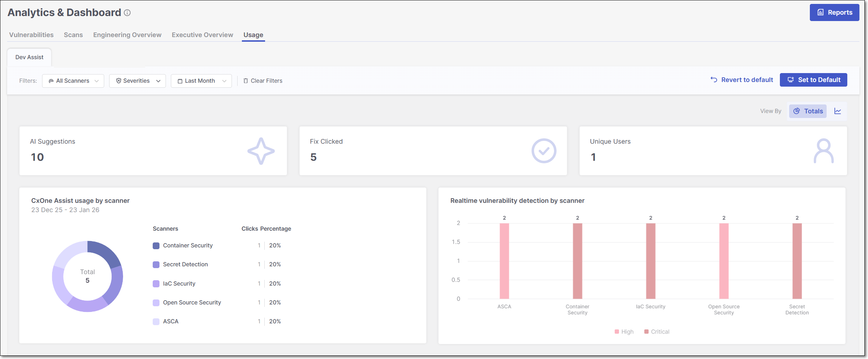
Task: Click the AI Suggestions sparkle icon
Action: click(261, 151)
